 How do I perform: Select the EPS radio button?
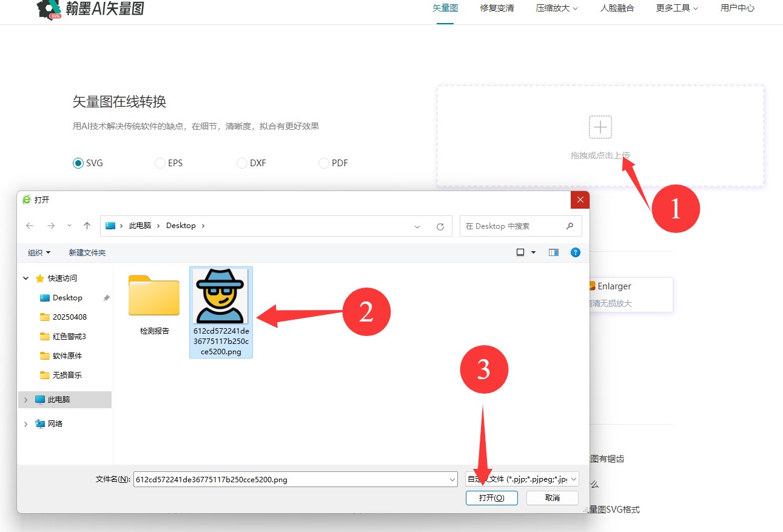160,163
